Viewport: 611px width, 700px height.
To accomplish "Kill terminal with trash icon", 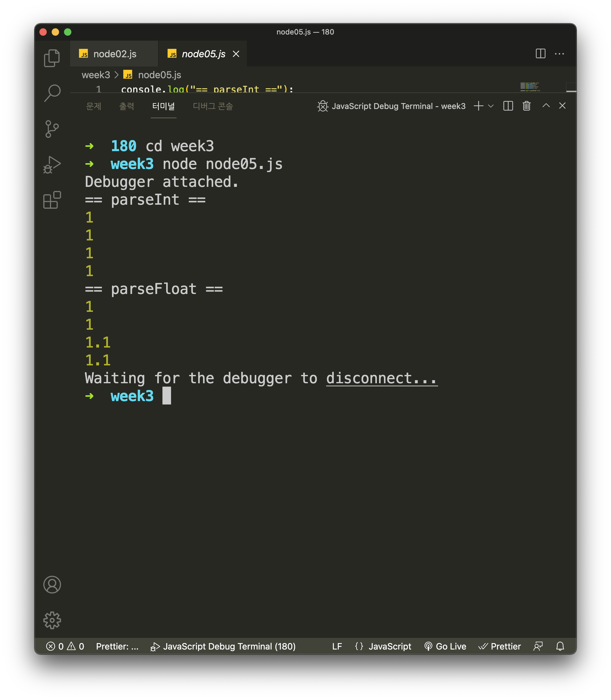I will [526, 106].
